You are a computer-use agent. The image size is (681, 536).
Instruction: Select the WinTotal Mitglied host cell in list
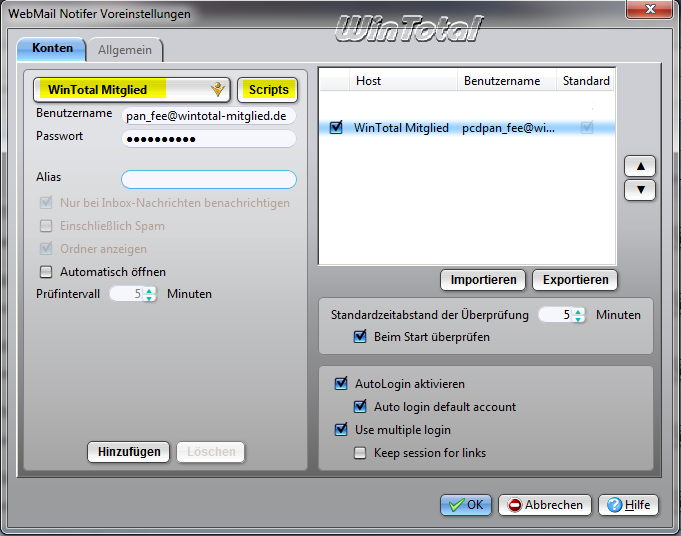pos(401,128)
